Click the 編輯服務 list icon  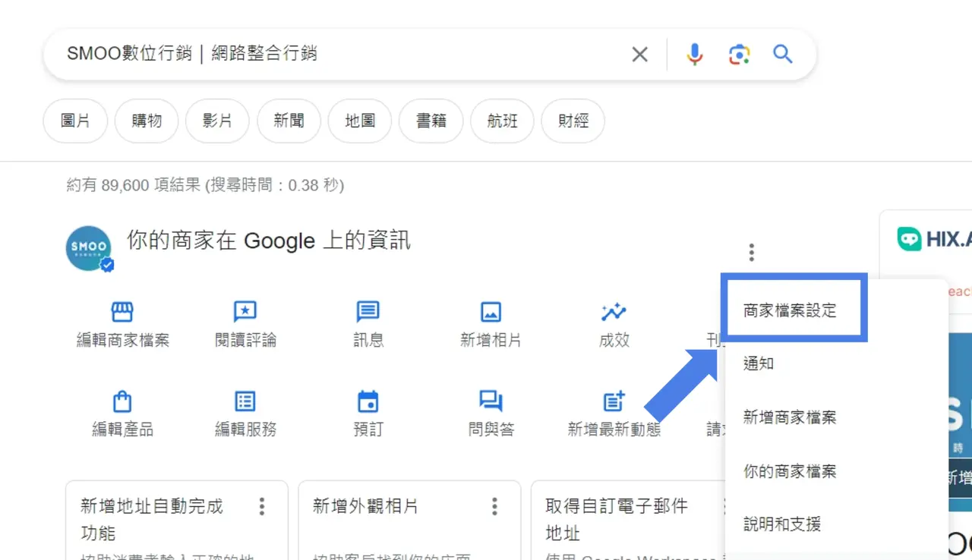tap(245, 401)
